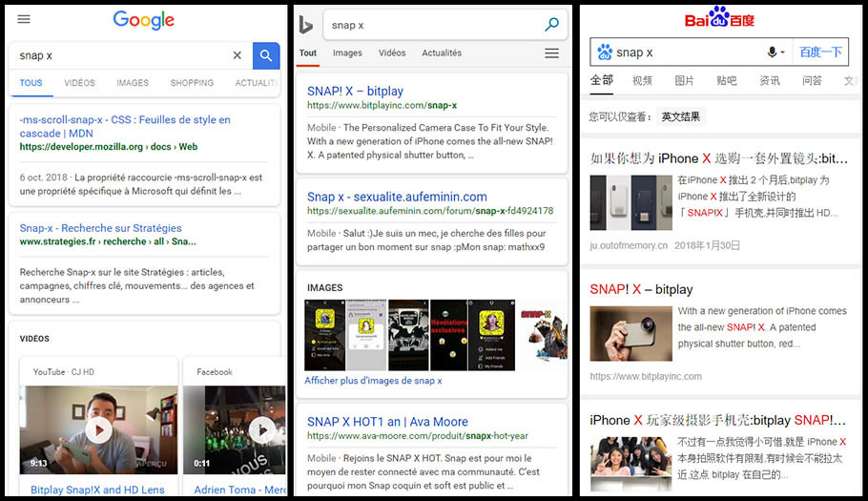Clear the Google search box
This screenshot has height=501, width=868.
[237, 55]
